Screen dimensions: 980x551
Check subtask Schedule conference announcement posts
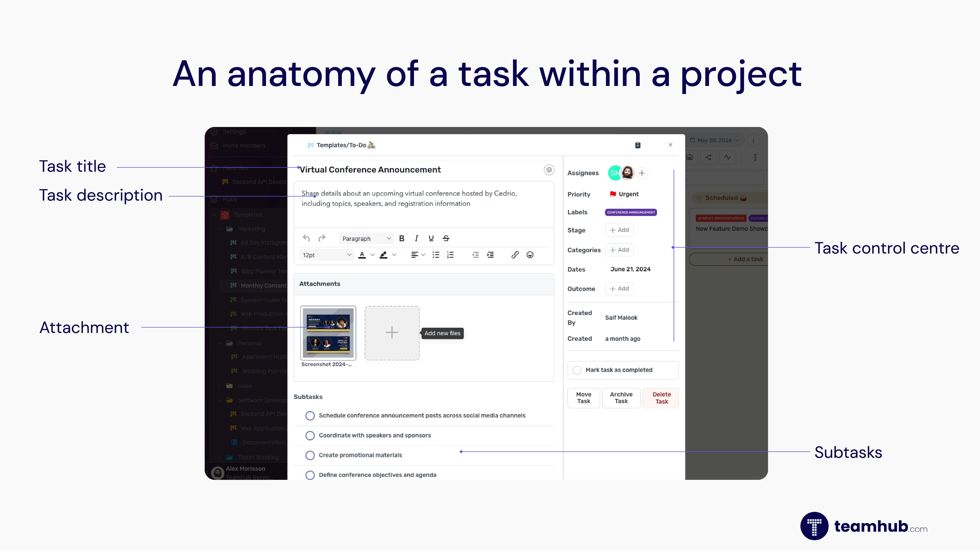(310, 416)
